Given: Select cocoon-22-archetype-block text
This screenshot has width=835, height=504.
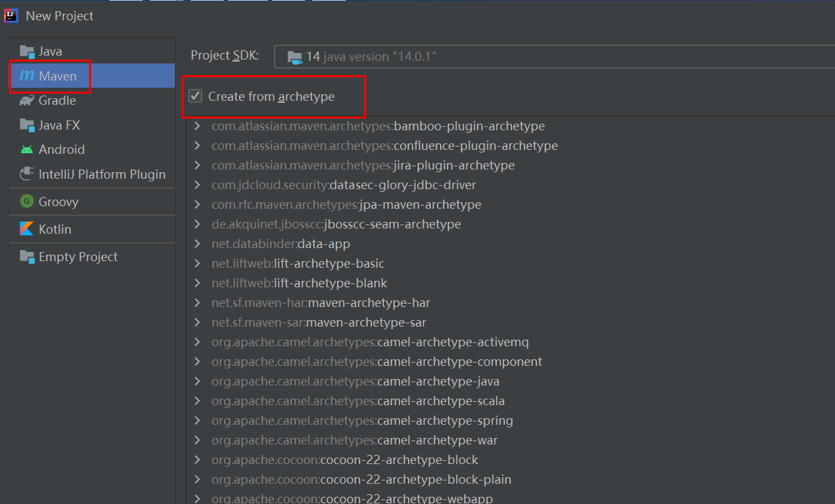Looking at the screenshot, I should pos(345,460).
